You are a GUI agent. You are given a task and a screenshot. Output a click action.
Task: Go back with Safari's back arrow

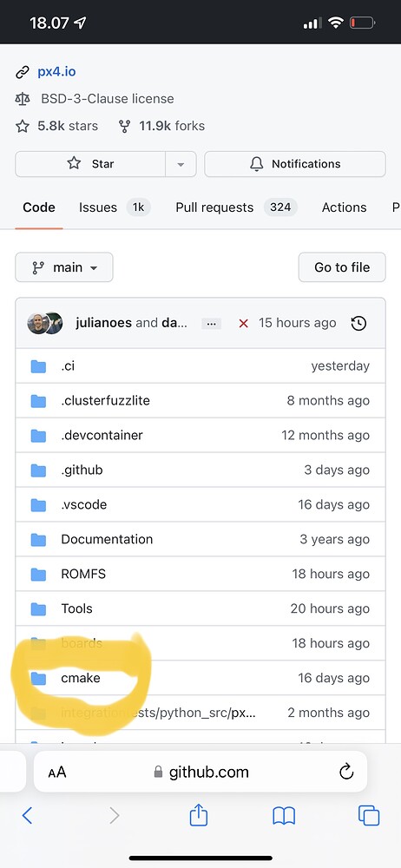point(27,815)
